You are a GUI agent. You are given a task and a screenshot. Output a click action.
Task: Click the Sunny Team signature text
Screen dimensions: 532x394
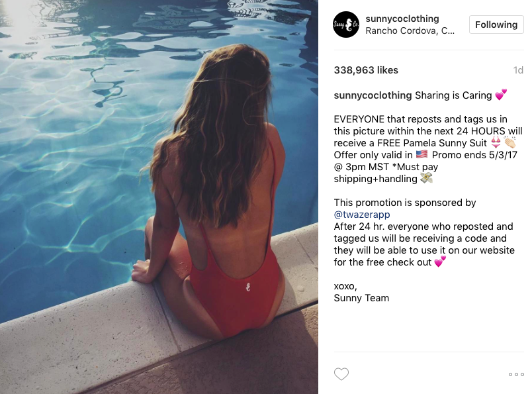pyautogui.click(x=361, y=298)
